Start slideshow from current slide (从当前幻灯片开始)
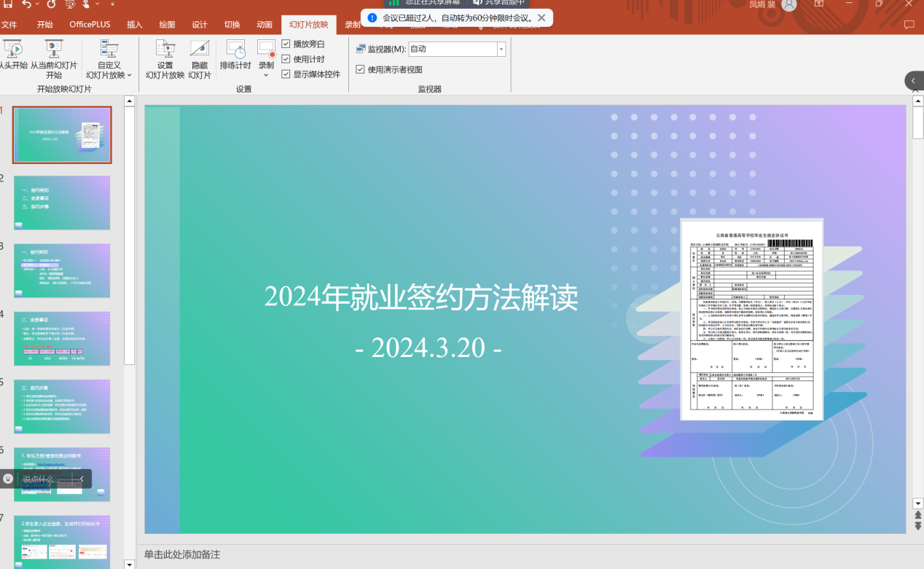This screenshot has width=924, height=569. pos(54,58)
